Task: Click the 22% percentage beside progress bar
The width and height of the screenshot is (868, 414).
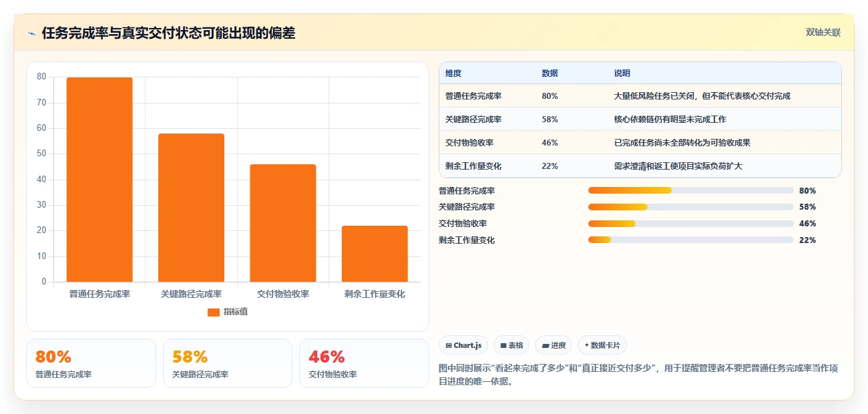Action: coord(807,240)
